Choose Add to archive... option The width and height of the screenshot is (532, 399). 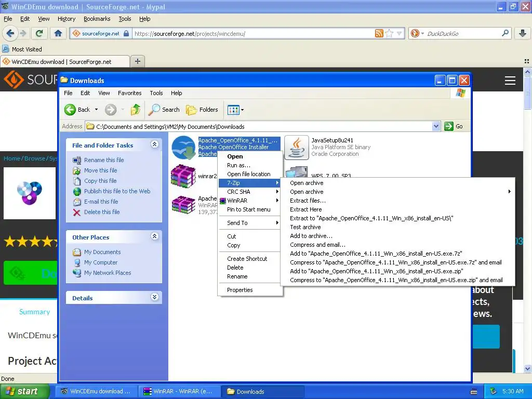tap(397, 236)
